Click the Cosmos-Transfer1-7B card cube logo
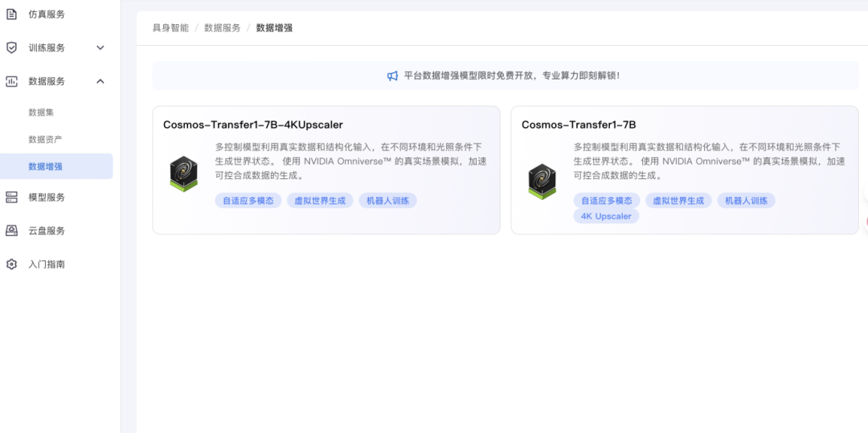Screen dimensions: 868x433 pos(542,181)
